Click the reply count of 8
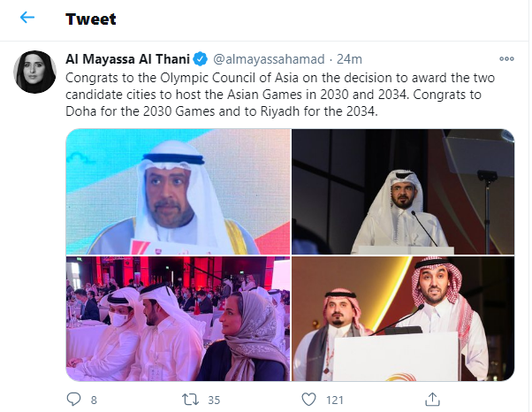 (94, 401)
